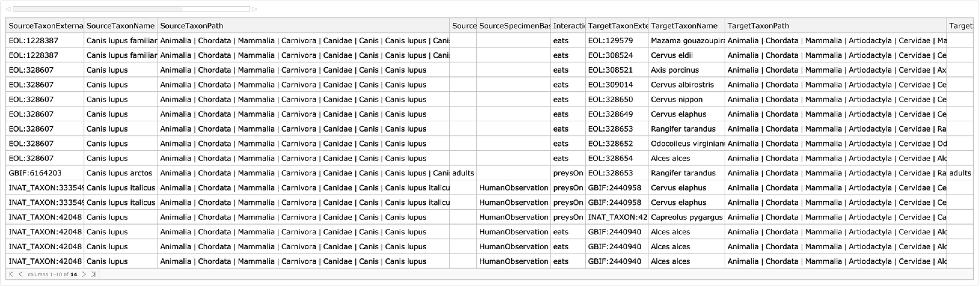The height and width of the screenshot is (295, 980).
Task: Jump to the last columns page
Action: 93,274
